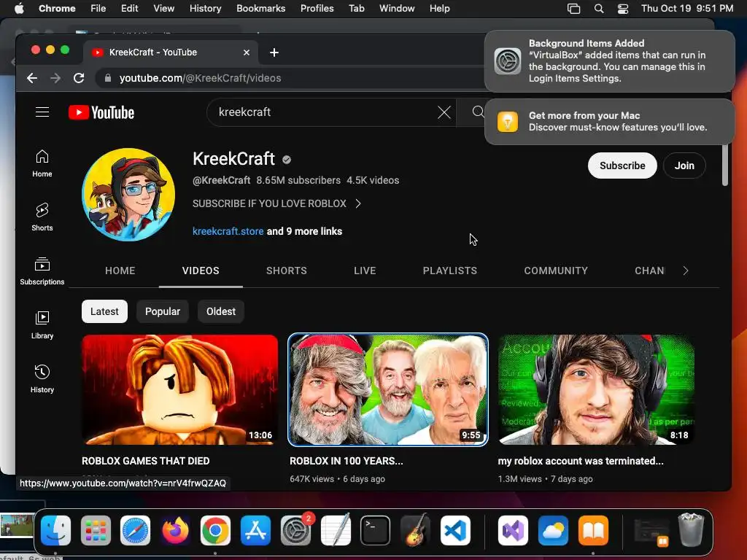The height and width of the screenshot is (560, 747).
Task: Switch to the SHORTS channel tab
Action: tap(286, 271)
